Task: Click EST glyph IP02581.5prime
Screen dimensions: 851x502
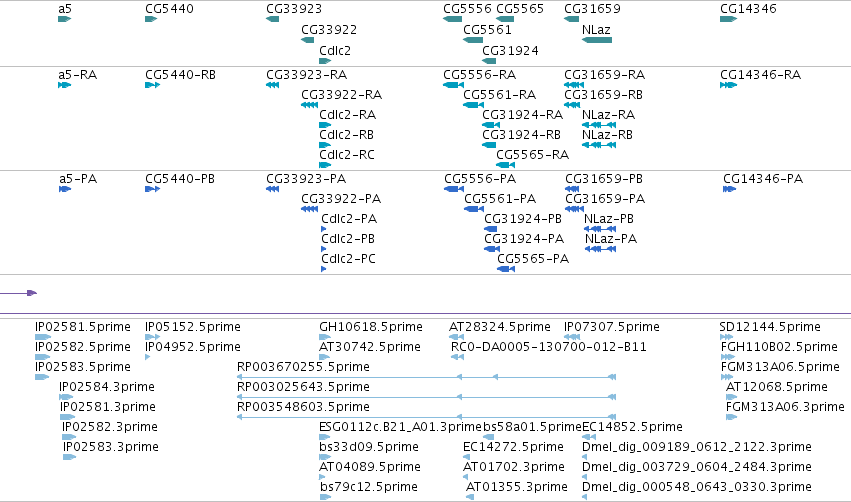Action: tap(43, 337)
